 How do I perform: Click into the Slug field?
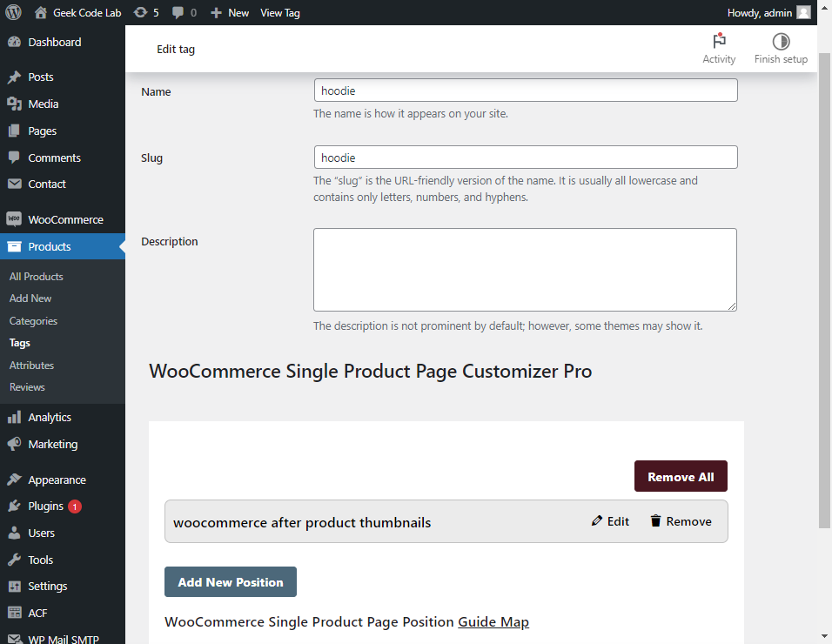(526, 157)
